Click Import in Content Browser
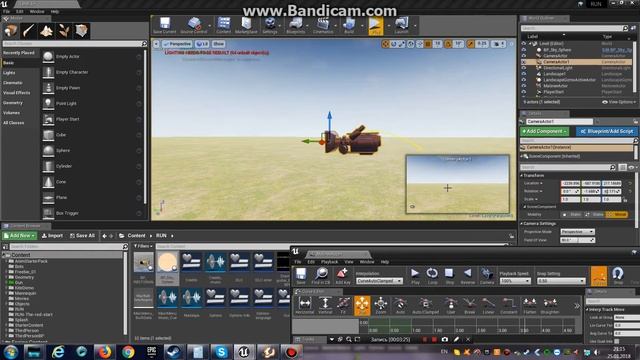 click(x=52, y=236)
